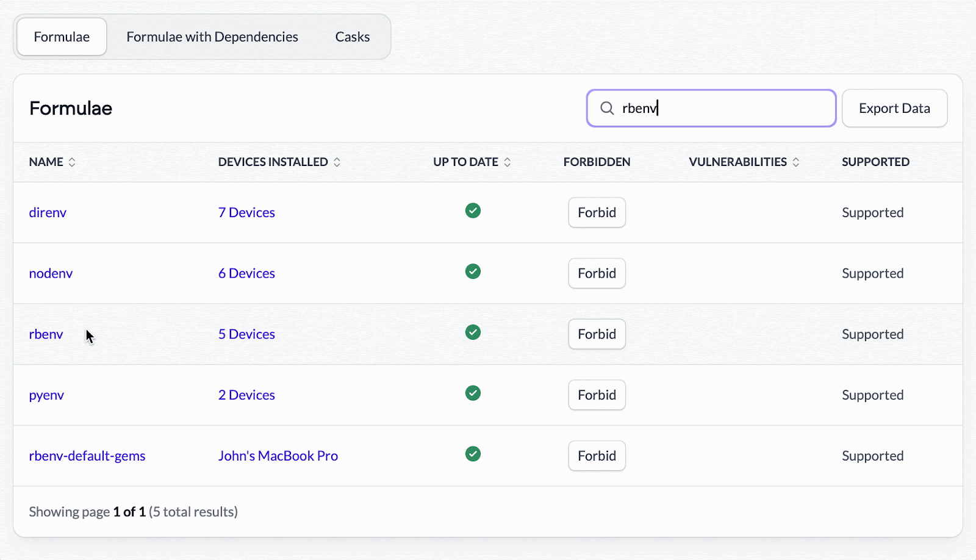Switch to the Casks tab
Screen dimensions: 976x560
352,37
